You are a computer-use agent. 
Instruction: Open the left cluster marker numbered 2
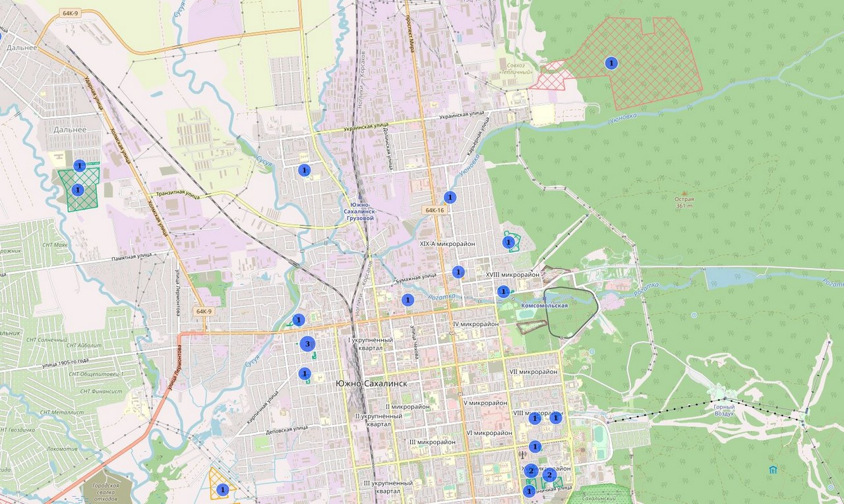click(x=531, y=470)
